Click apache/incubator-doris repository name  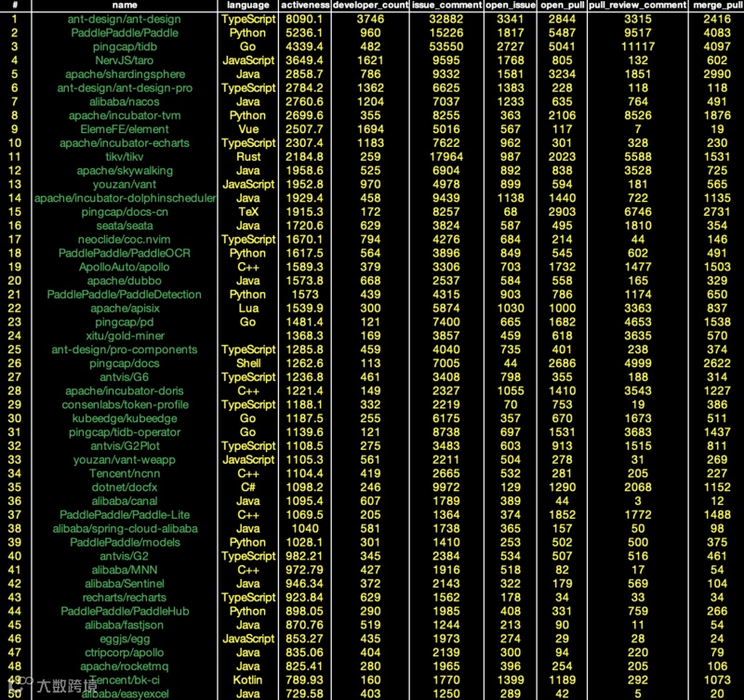(125, 390)
